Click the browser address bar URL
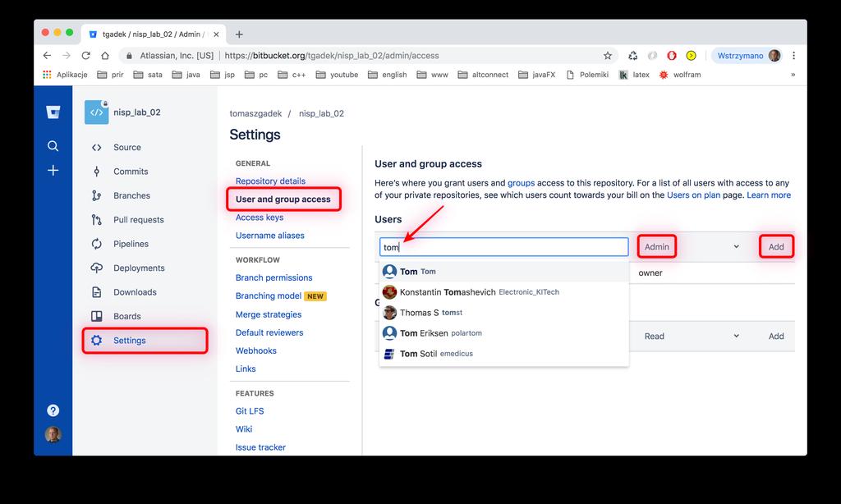The width and height of the screenshot is (841, 504). (332, 55)
